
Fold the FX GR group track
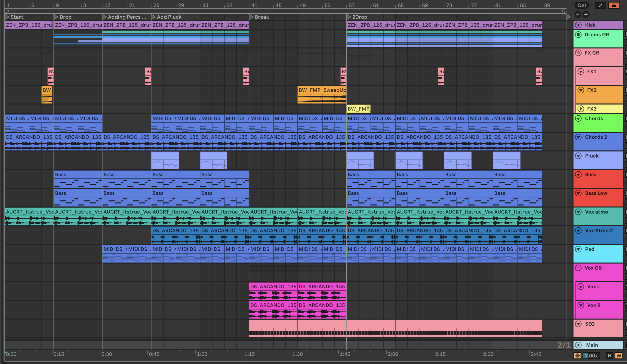[x=578, y=53]
